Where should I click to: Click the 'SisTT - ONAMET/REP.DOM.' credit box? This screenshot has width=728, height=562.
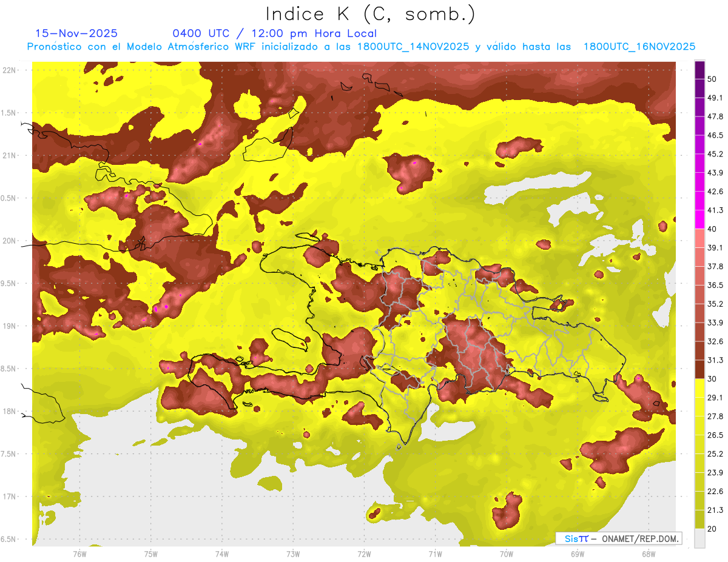tap(619, 538)
